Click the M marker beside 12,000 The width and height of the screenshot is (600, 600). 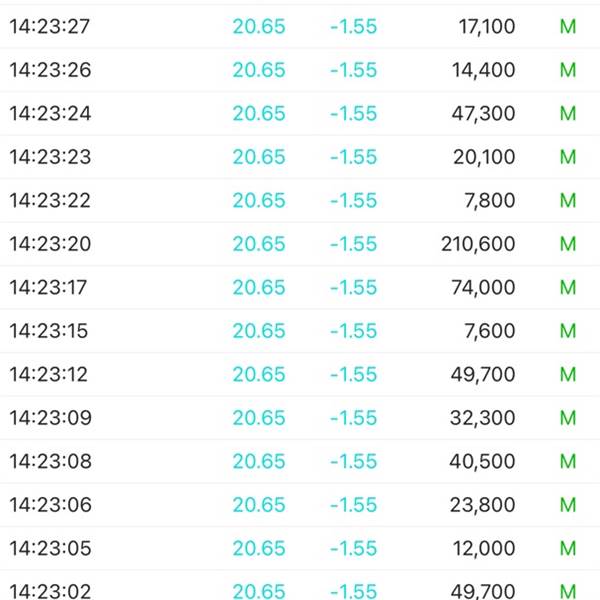(x=568, y=548)
